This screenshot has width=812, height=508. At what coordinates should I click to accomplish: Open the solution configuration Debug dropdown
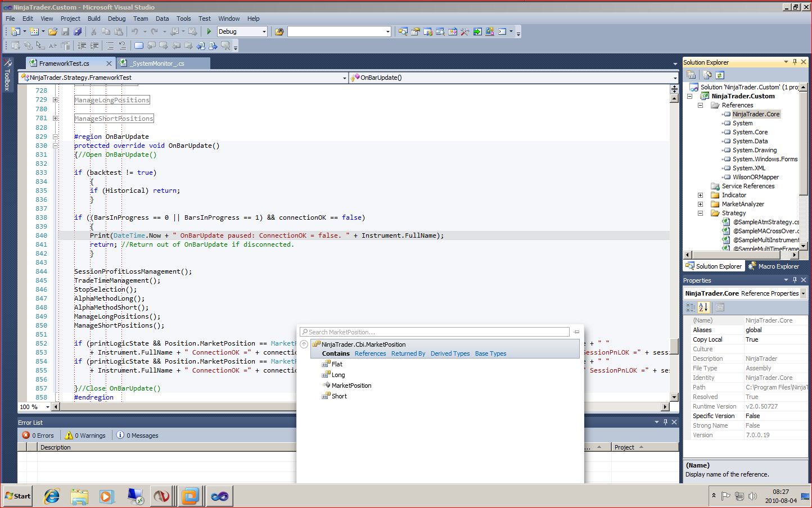pyautogui.click(x=242, y=31)
